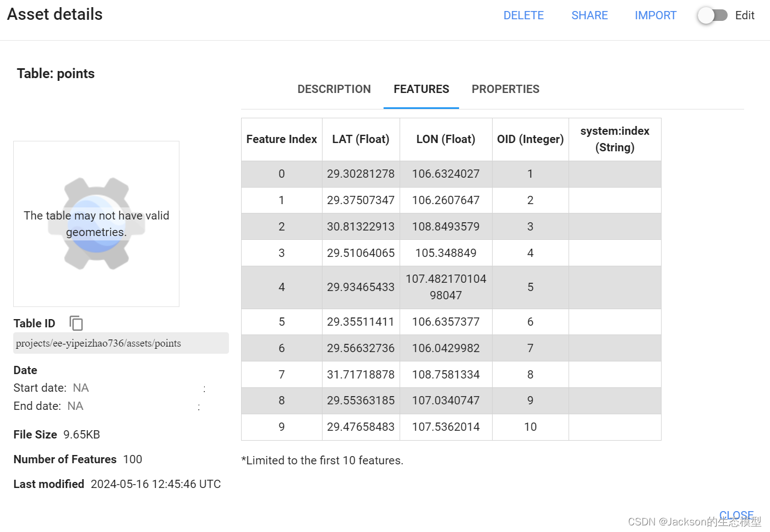The height and width of the screenshot is (532, 770).
Task: Select LAT value 30.81322913
Action: point(361,227)
